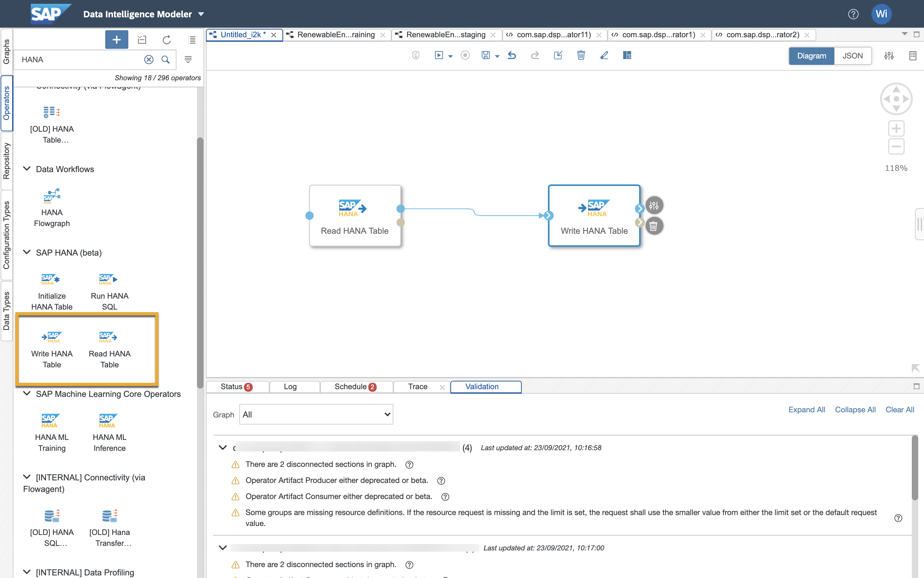Image resolution: width=924 pixels, height=578 pixels.
Task: Open the Graphs side tab
Action: tap(6, 52)
